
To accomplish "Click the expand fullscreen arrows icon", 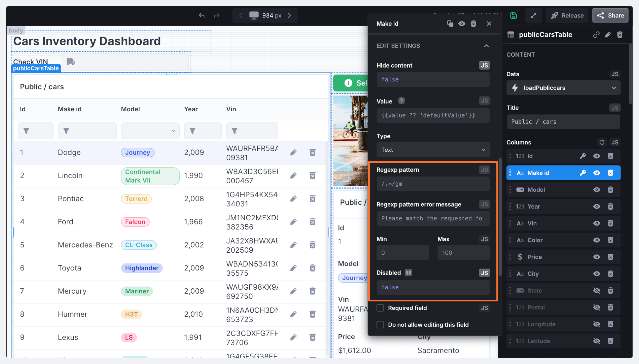I will 534,16.
